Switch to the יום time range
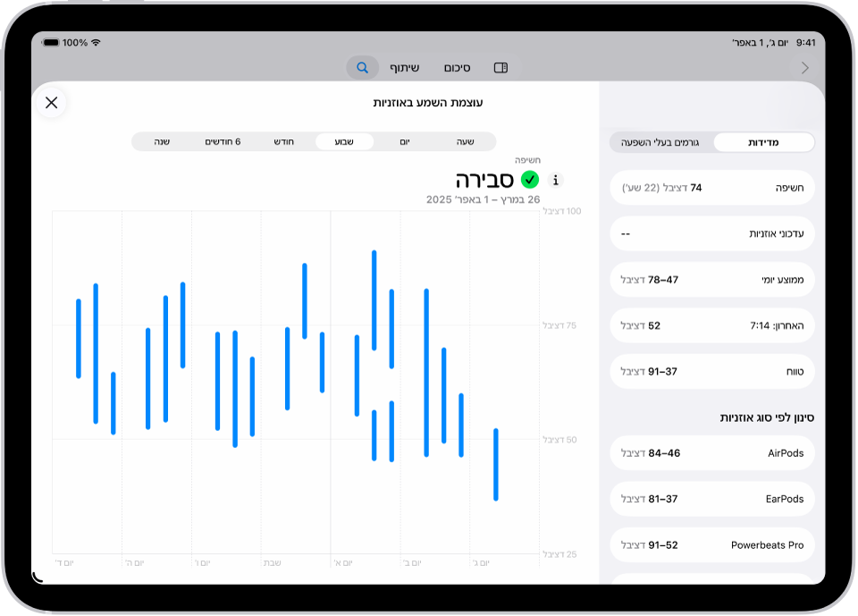858x616 pixels. pyautogui.click(x=404, y=142)
